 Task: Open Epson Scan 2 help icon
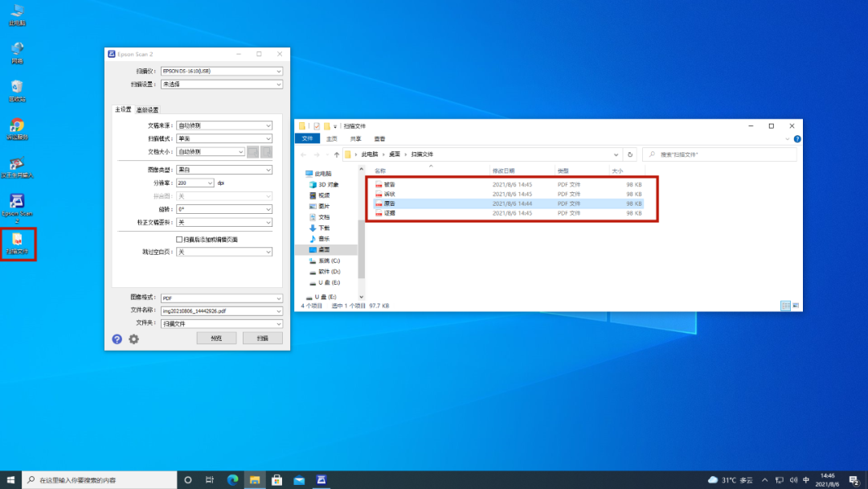coord(117,339)
